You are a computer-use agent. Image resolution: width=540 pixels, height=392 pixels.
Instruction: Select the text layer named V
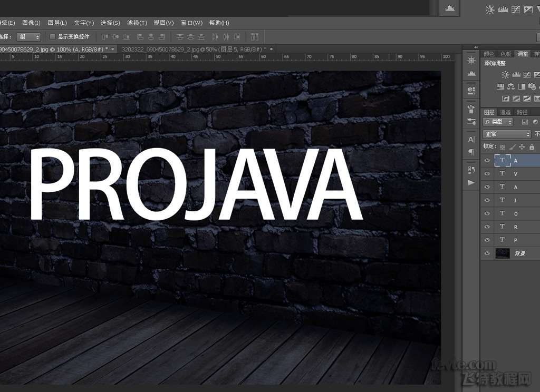(x=517, y=174)
